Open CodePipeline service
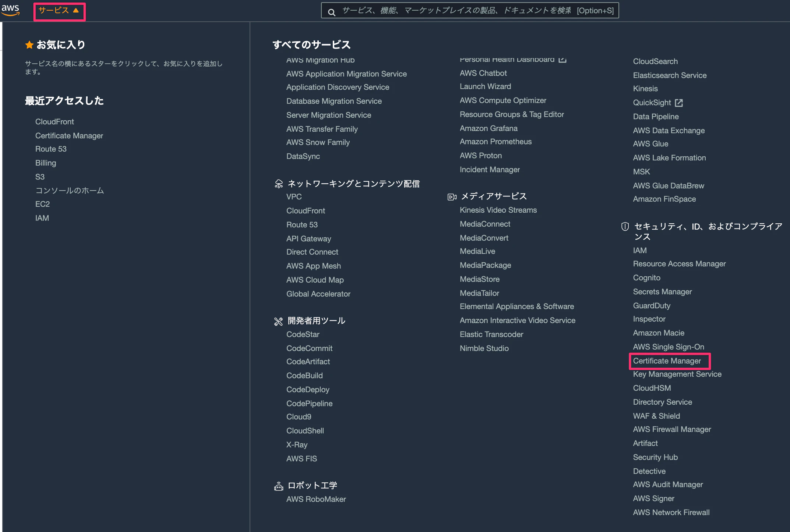 pos(309,404)
